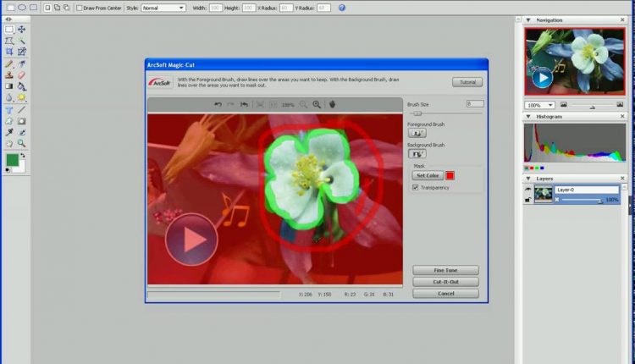This screenshot has width=635, height=364.
Task: Select the star shape tool
Action: pos(9,121)
